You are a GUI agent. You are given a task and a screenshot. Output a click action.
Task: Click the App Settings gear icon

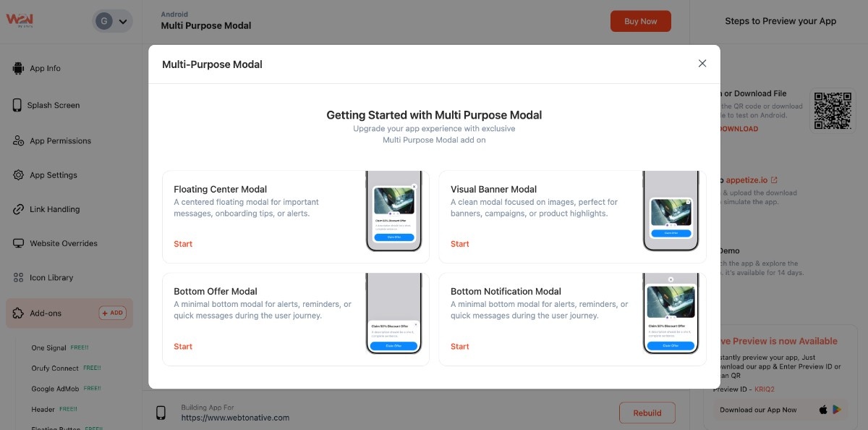pyautogui.click(x=18, y=175)
